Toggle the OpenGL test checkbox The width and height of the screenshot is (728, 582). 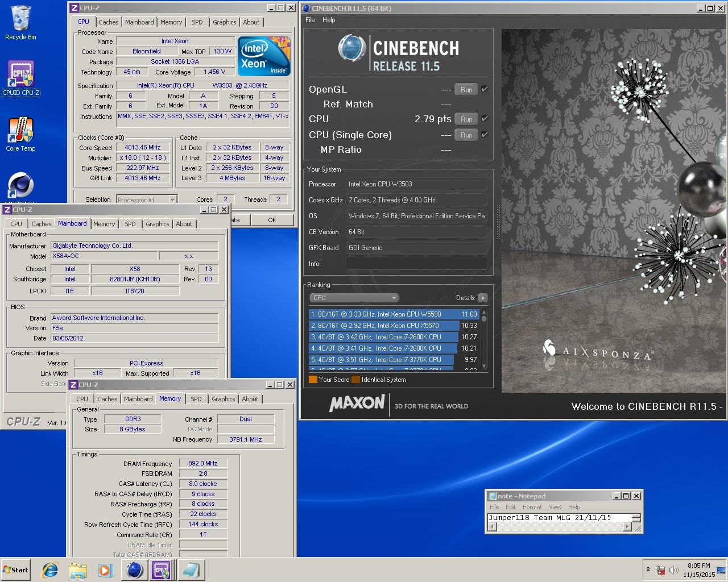click(x=485, y=89)
